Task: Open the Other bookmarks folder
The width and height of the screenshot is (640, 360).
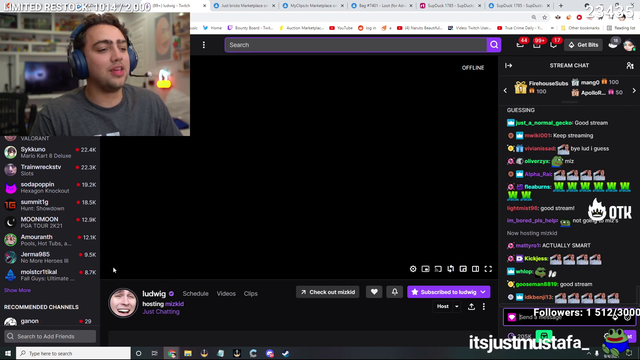Action: click(x=580, y=28)
